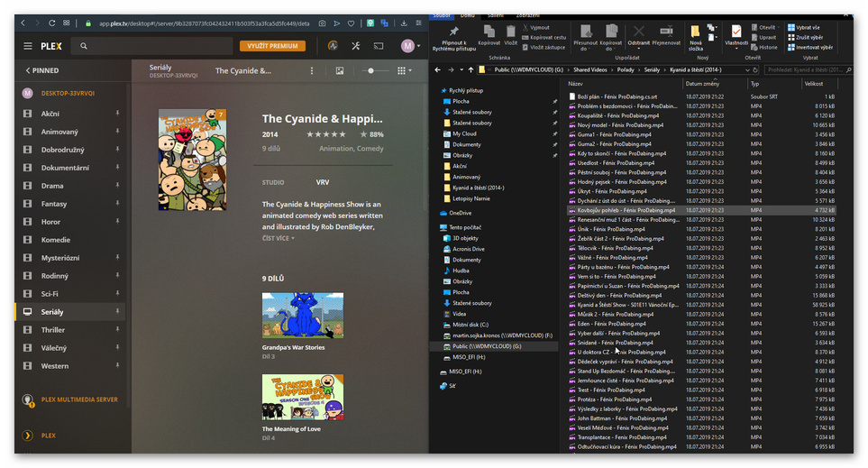Open the Plex grid view mode dropdown
Screen dimensions: 868x468
[405, 70]
